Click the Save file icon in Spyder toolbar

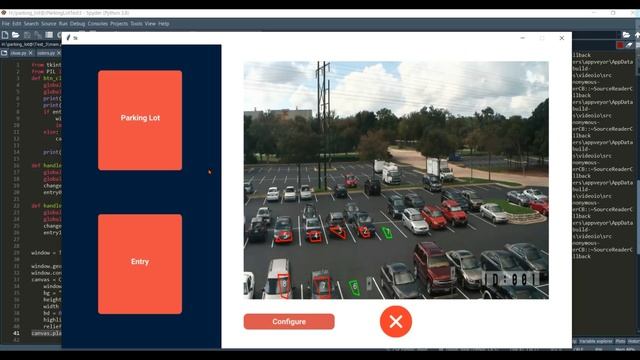[x=27, y=35]
